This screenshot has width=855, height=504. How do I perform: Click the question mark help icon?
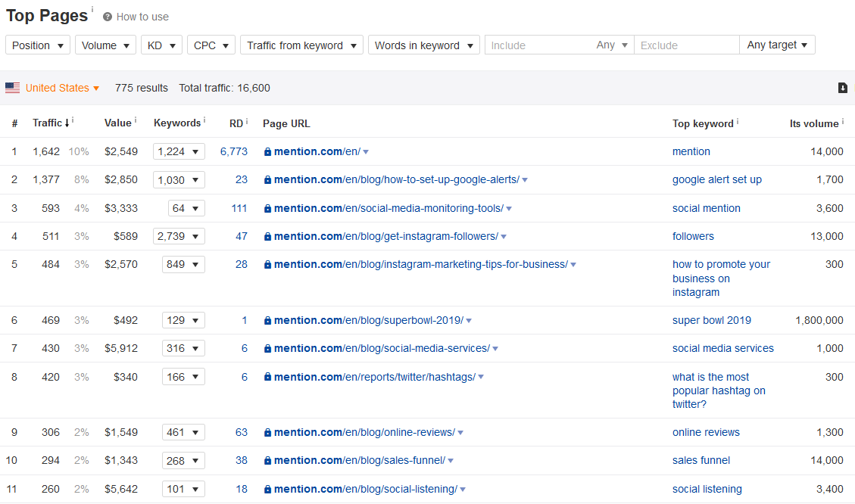coord(108,17)
